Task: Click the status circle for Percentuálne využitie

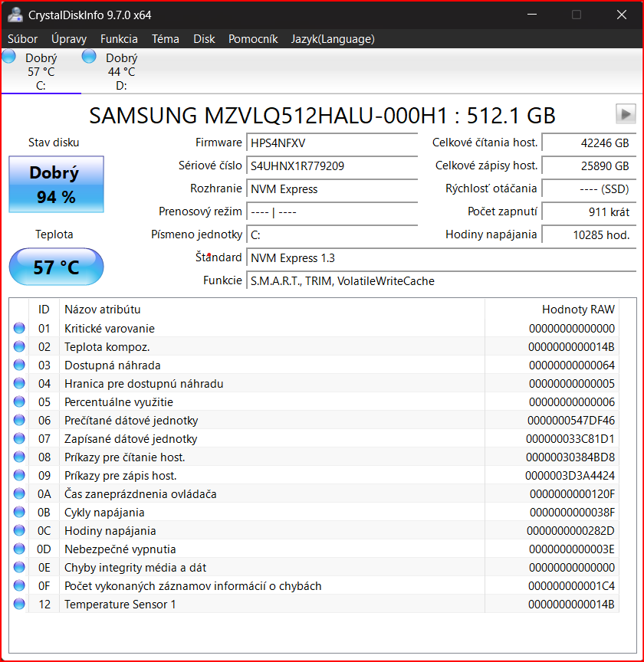Action: pos(18,401)
